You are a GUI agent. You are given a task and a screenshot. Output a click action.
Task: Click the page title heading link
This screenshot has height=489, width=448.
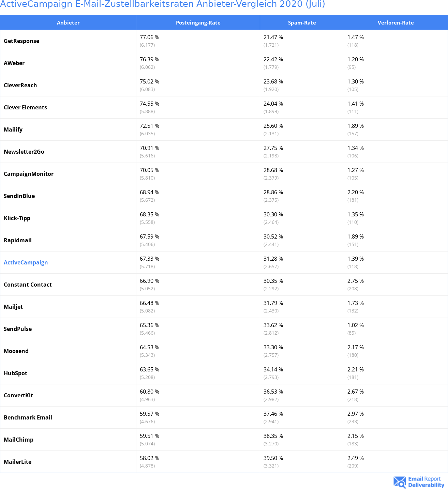163,4
